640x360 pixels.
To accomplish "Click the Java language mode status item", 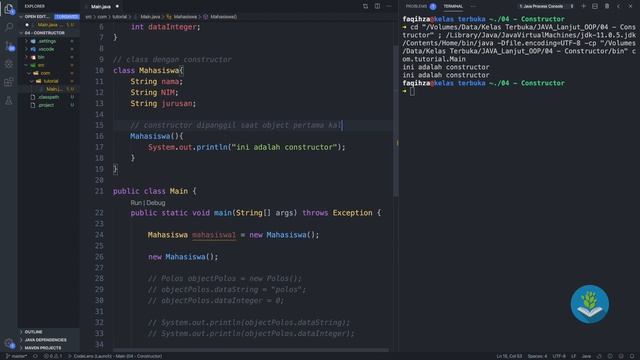I will point(586,356).
